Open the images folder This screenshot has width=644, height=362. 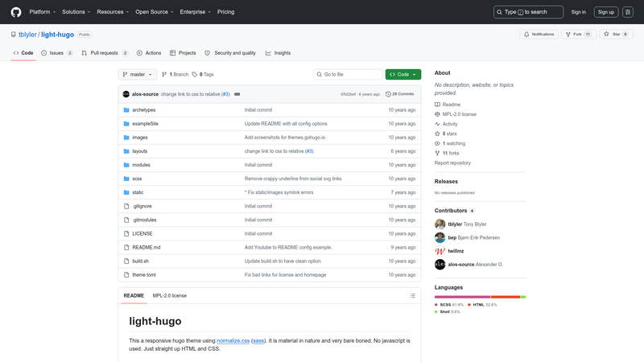coord(139,138)
